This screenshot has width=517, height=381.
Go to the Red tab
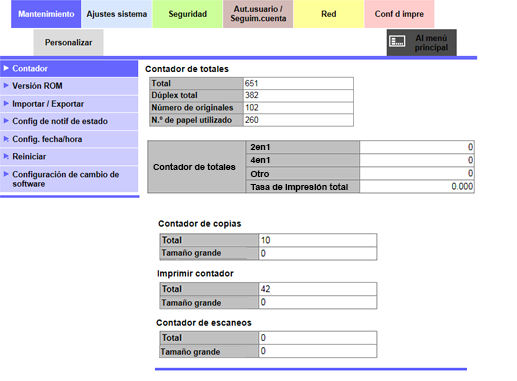329,14
